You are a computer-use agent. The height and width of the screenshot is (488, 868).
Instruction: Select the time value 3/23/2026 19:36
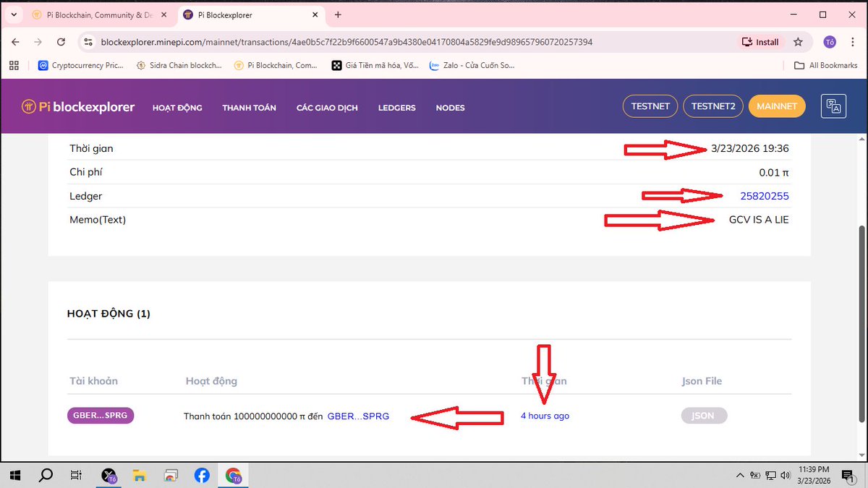750,148
